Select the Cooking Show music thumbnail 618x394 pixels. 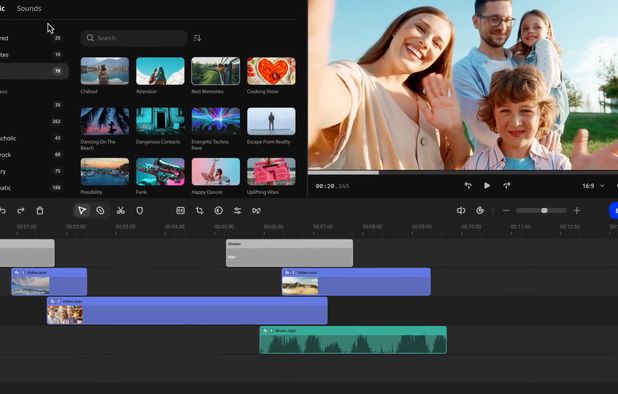pyautogui.click(x=271, y=71)
